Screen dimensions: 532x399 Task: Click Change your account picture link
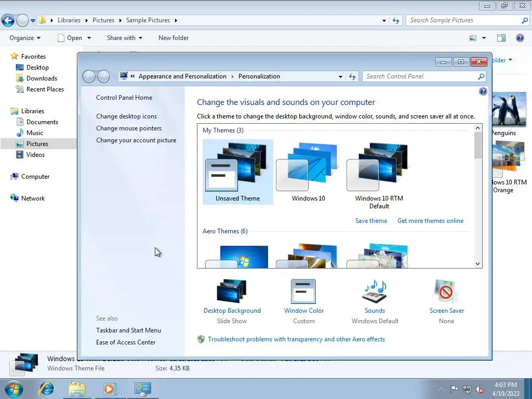[136, 140]
